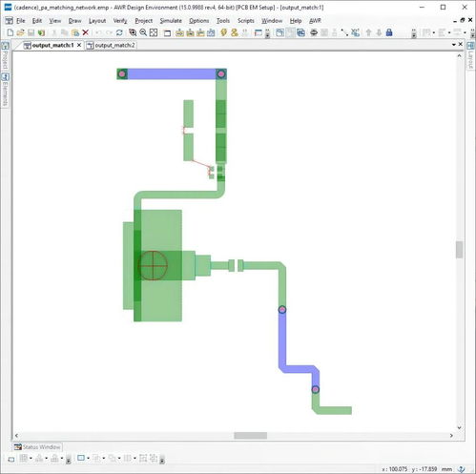Click the Zoom Out magnifier icon
476x474 pixels.
(x=143, y=32)
